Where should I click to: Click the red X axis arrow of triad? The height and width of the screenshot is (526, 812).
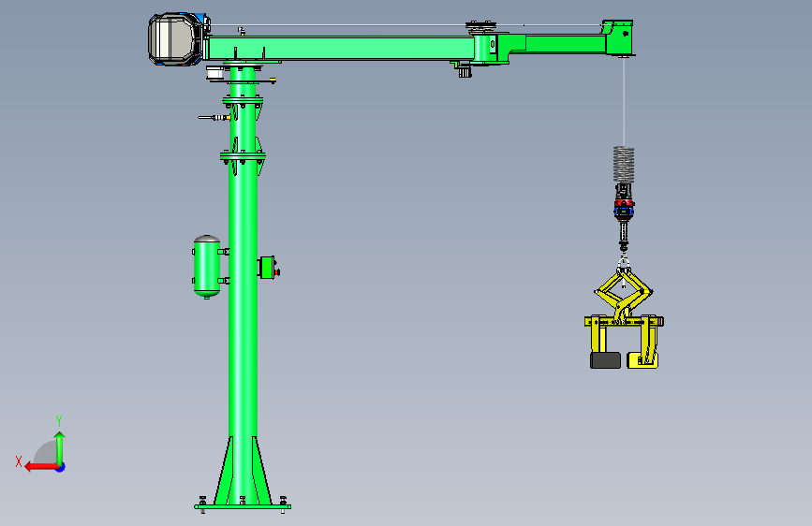click(x=41, y=467)
